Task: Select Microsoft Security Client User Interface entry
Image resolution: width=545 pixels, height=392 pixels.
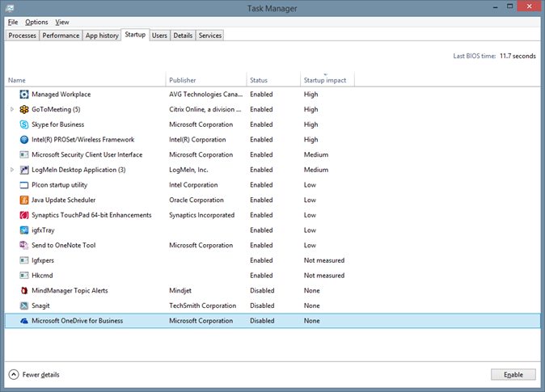Action: [87, 154]
